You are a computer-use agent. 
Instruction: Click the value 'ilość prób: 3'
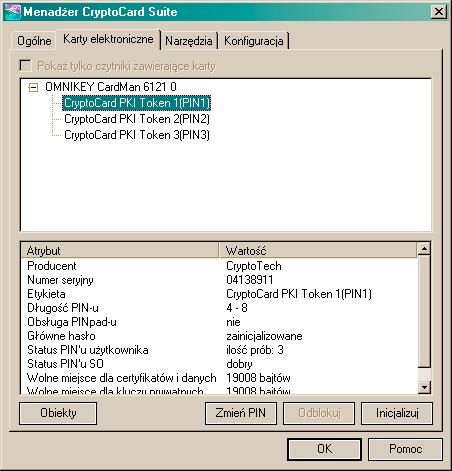coord(255,350)
